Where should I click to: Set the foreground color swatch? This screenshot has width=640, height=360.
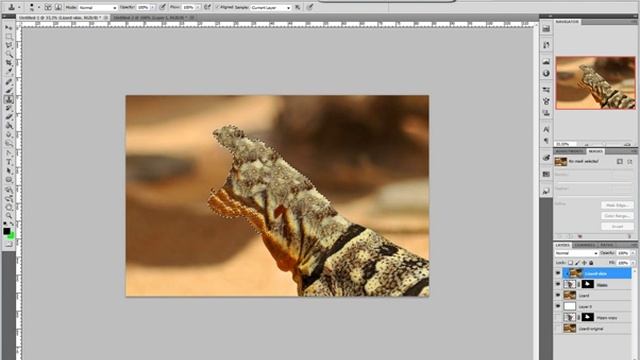coord(7,231)
